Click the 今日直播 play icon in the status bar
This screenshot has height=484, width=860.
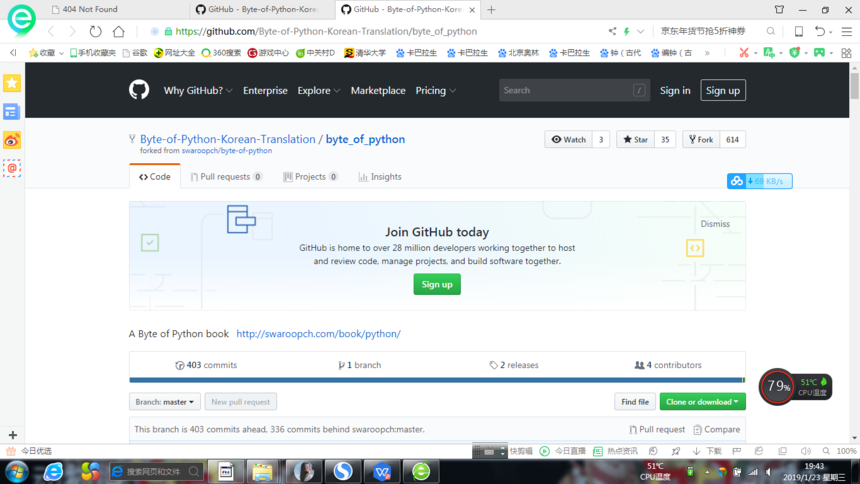click(x=545, y=451)
